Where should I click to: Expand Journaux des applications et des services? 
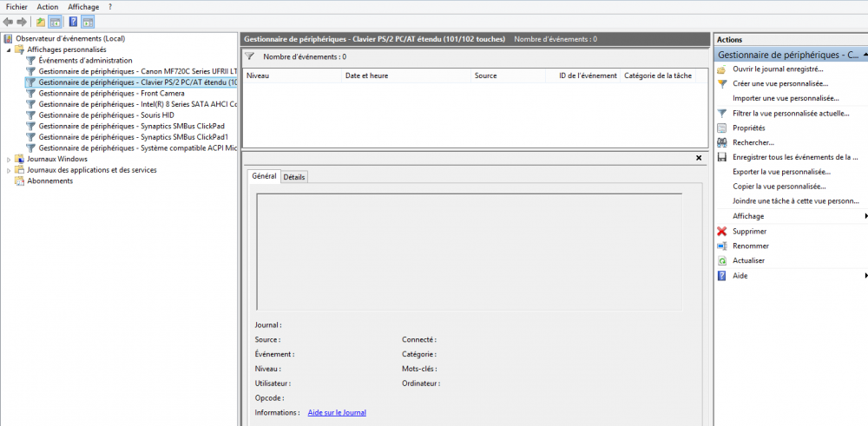pyautogui.click(x=10, y=170)
